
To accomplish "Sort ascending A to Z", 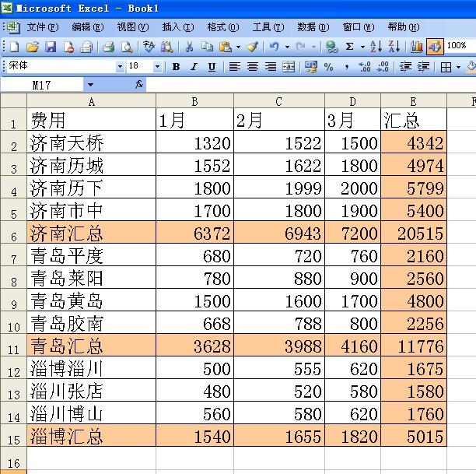I will (376, 47).
